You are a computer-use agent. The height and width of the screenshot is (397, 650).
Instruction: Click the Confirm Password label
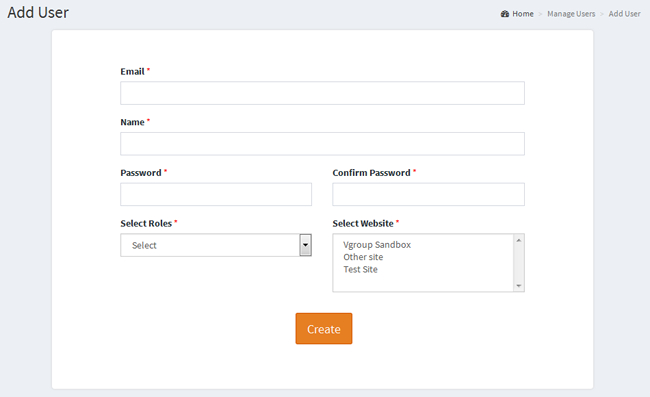pyautogui.click(x=371, y=173)
